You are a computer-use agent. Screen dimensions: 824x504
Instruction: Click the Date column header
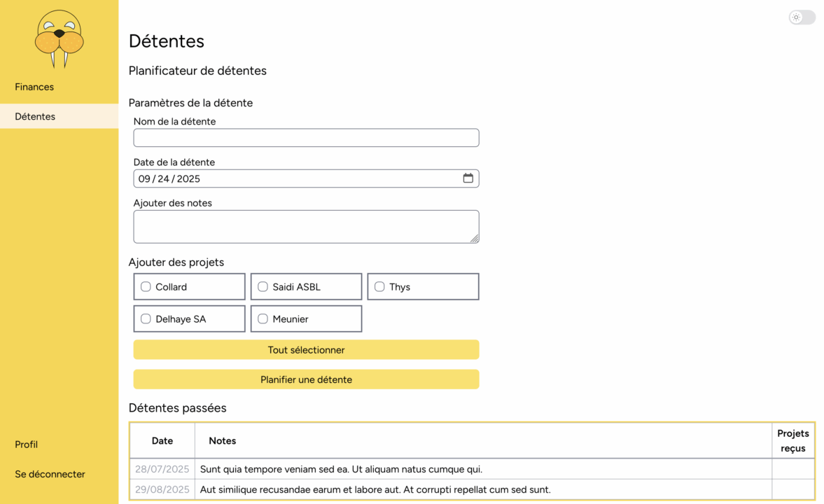(162, 441)
